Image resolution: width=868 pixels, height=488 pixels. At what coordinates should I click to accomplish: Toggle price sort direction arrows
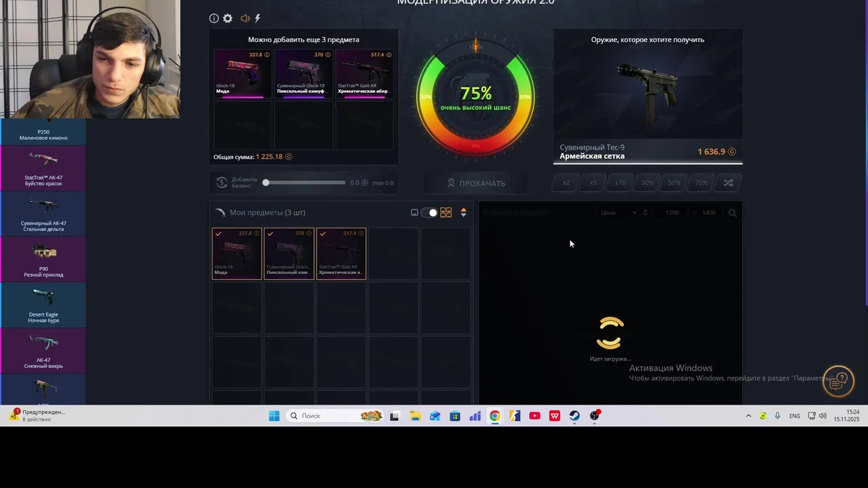coord(645,213)
